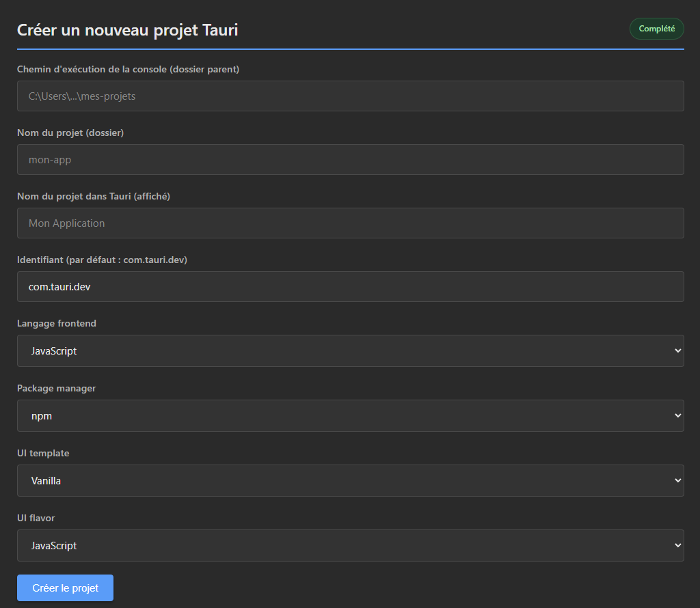Focus the project folder name field
Image resolution: width=700 pixels, height=608 pixels.
coord(351,159)
